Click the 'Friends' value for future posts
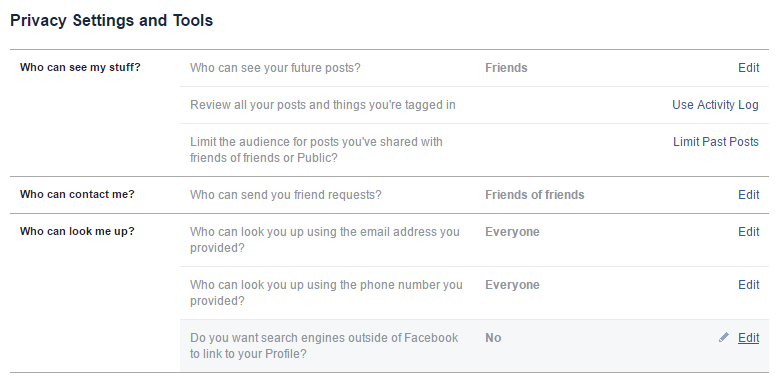This screenshot has width=777, height=381. 506,68
